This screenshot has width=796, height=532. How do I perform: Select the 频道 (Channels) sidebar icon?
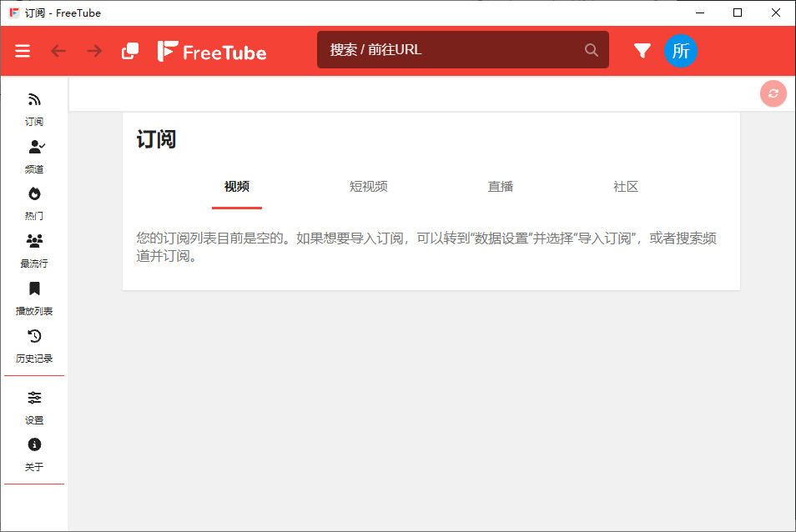pyautogui.click(x=34, y=155)
